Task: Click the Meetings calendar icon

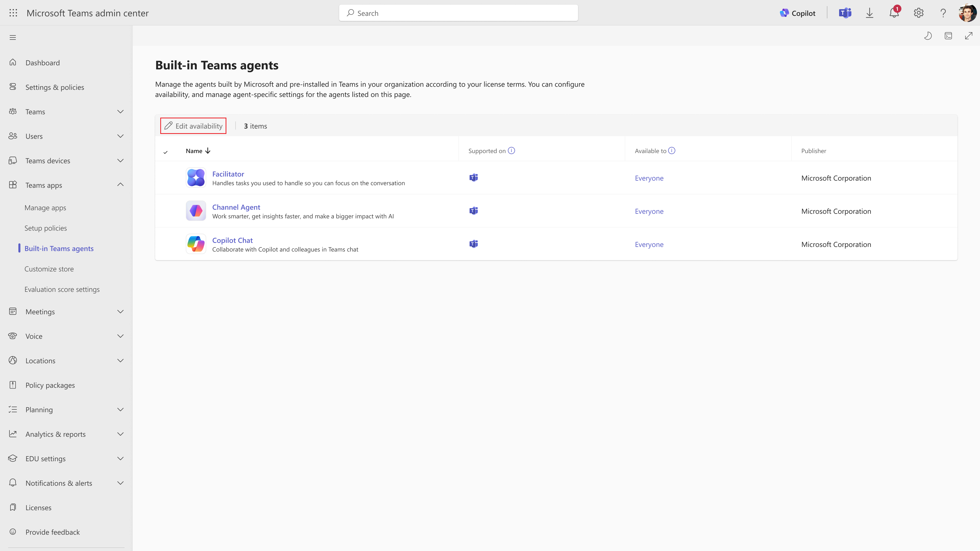Action: pyautogui.click(x=13, y=311)
